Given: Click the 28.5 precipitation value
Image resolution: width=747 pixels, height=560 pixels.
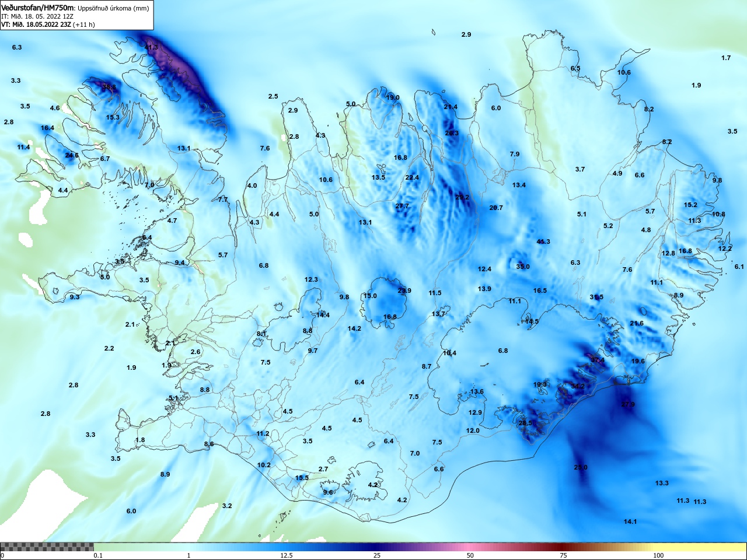Looking at the screenshot, I should pos(525,423).
